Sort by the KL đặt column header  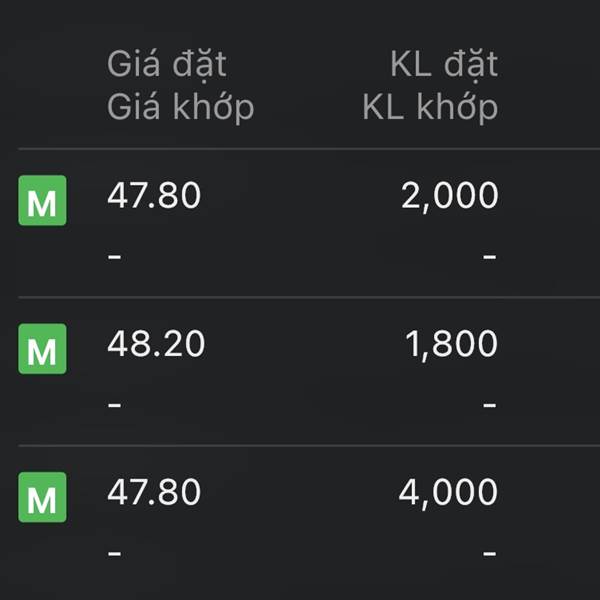pyautogui.click(x=443, y=64)
